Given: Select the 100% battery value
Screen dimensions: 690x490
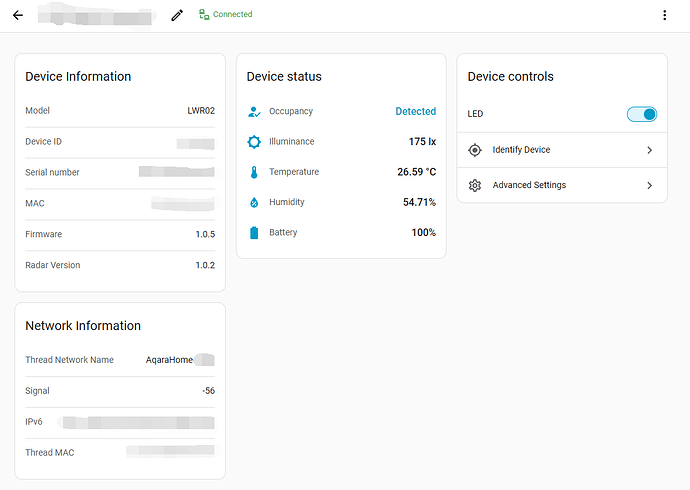Looking at the screenshot, I should (423, 233).
